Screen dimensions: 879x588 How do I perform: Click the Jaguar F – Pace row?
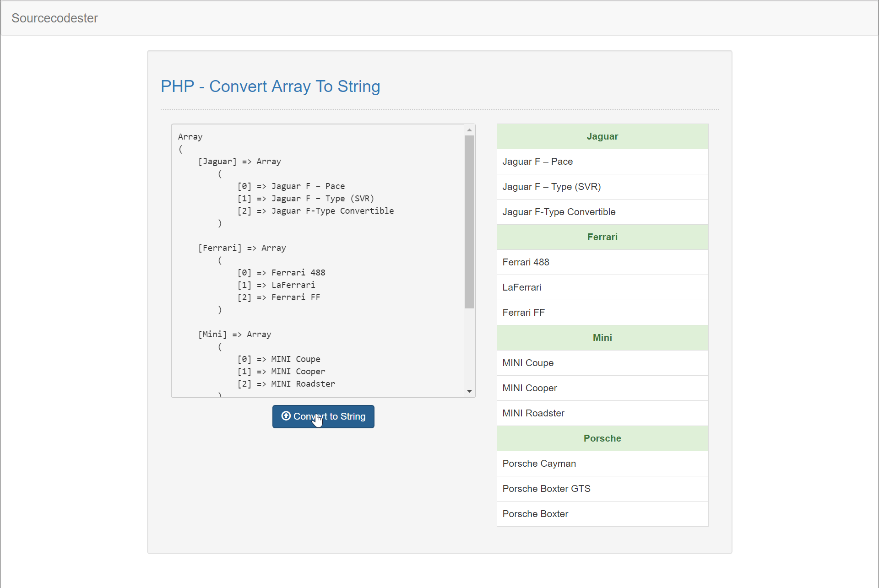coord(602,162)
